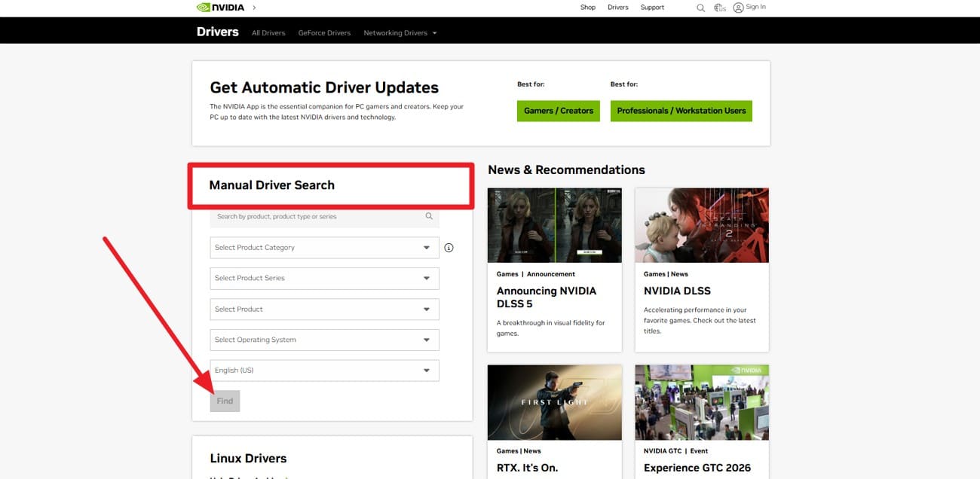This screenshot has width=980, height=479.
Task: Open the Select Operating System dropdown
Action: (324, 340)
